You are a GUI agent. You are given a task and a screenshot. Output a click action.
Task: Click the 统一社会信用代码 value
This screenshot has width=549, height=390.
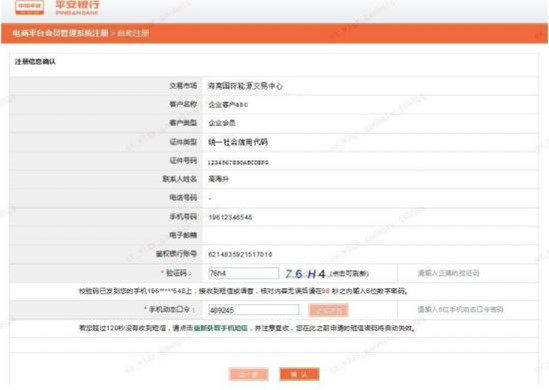[x=238, y=142]
